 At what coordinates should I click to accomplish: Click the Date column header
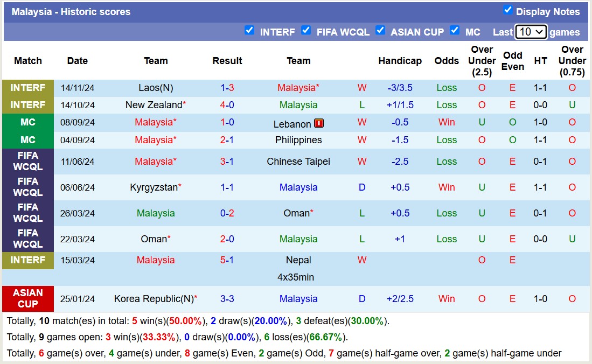[x=77, y=61]
